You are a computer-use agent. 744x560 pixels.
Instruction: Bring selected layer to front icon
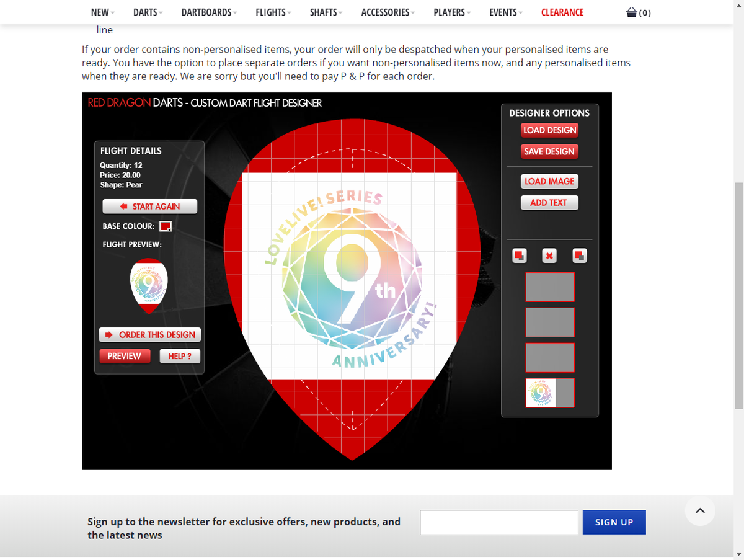click(x=520, y=256)
